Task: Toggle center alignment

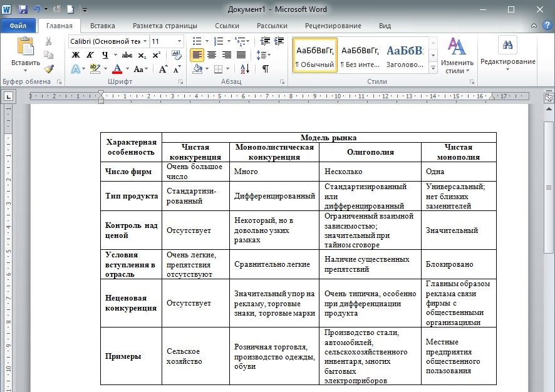Action: (x=212, y=55)
